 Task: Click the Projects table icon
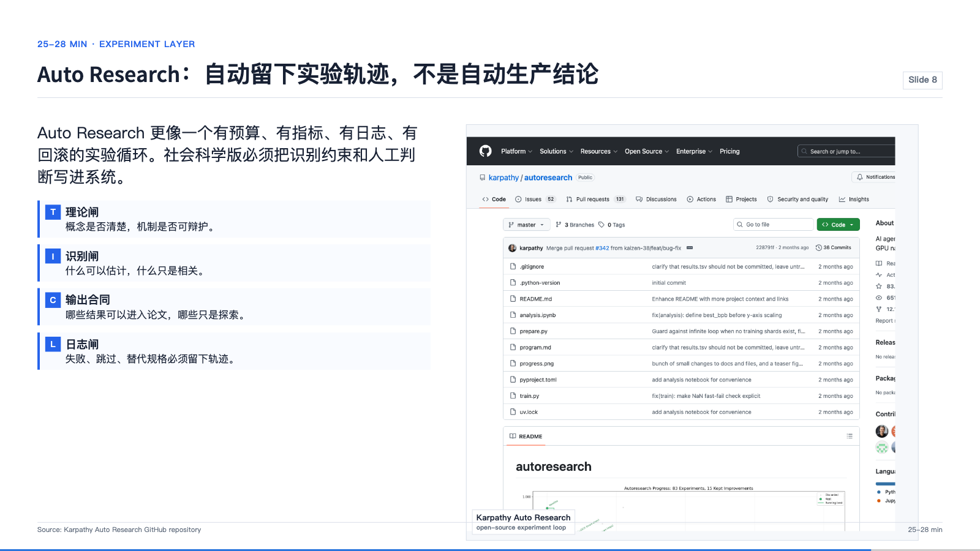pos(729,200)
